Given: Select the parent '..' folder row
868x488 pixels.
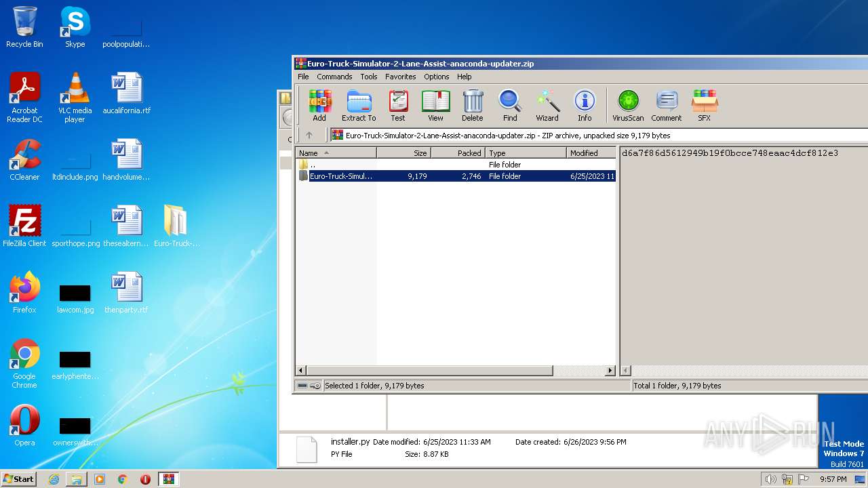Looking at the screenshot, I should click(456, 165).
